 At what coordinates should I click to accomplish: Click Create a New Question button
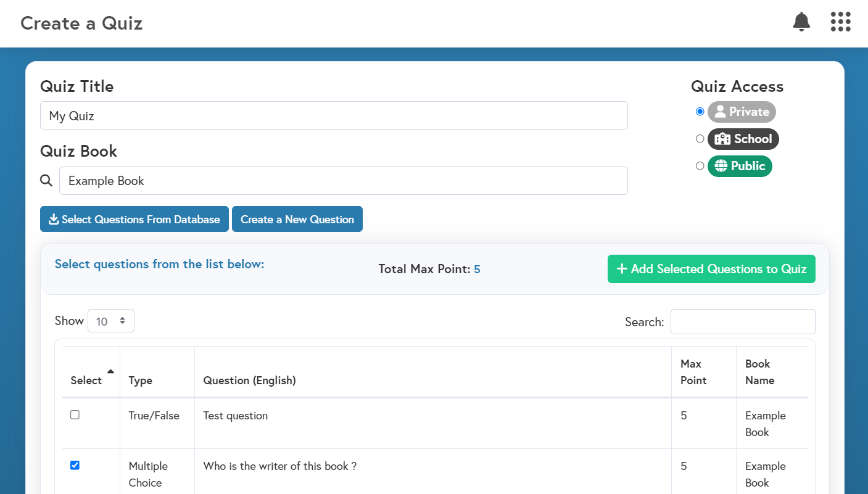pyautogui.click(x=297, y=220)
